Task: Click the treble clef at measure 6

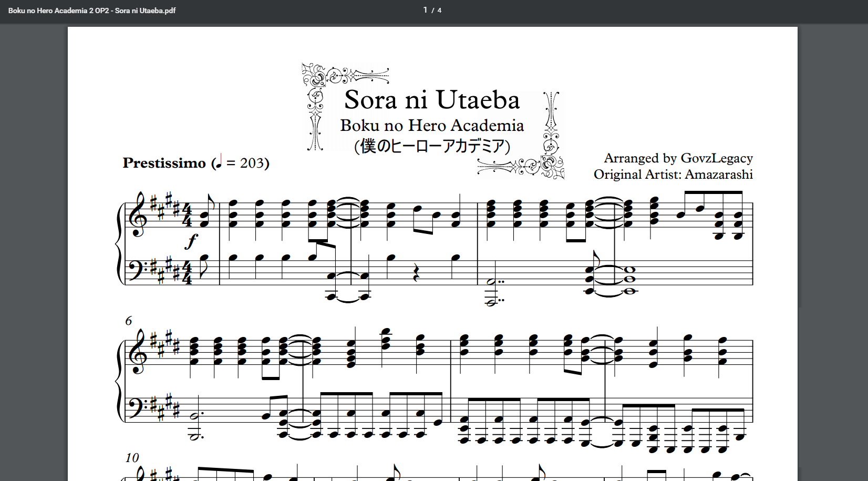Action: coord(139,352)
